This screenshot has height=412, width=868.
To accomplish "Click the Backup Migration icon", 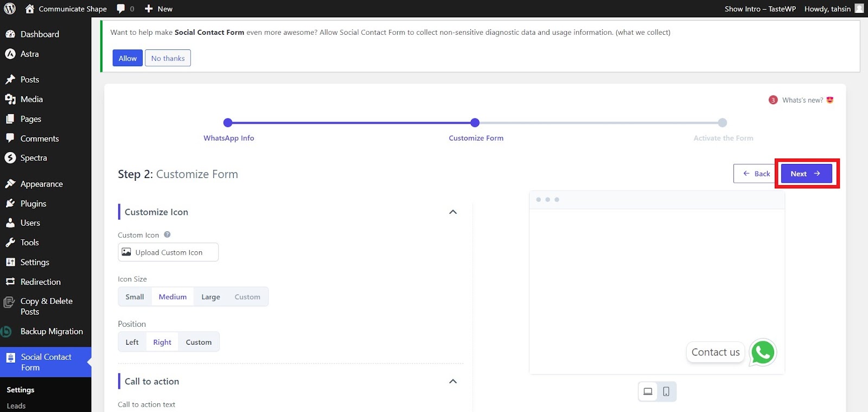I will 7,332.
